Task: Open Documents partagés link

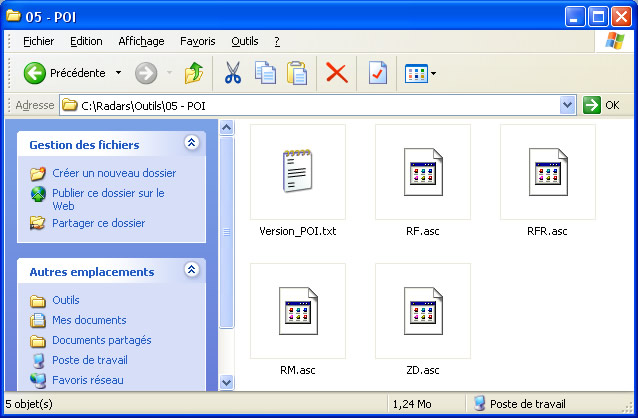Action: [x=102, y=340]
